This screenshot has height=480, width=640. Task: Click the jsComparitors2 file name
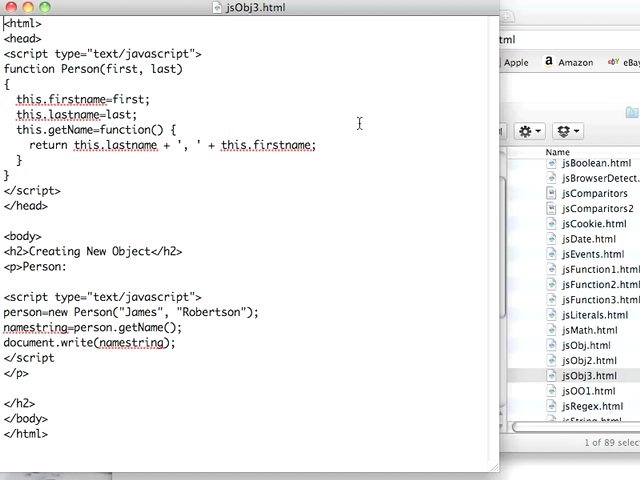pos(598,209)
